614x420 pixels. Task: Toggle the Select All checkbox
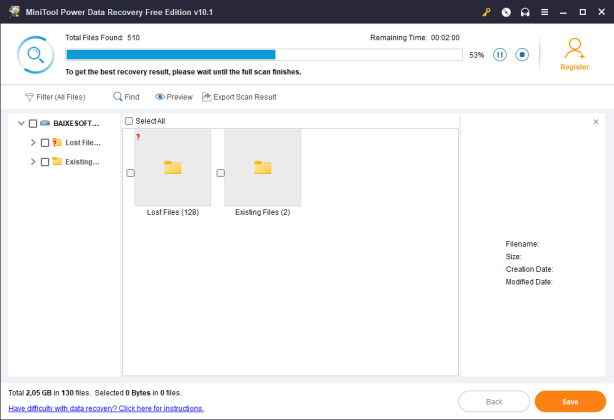tap(129, 121)
